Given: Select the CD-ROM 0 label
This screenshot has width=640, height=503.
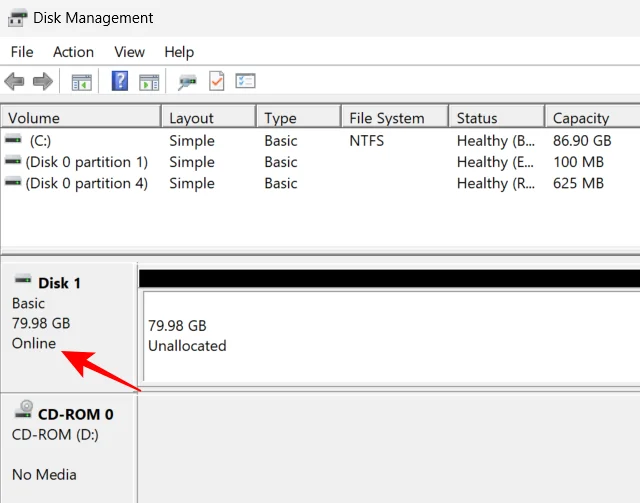Looking at the screenshot, I should [76, 414].
